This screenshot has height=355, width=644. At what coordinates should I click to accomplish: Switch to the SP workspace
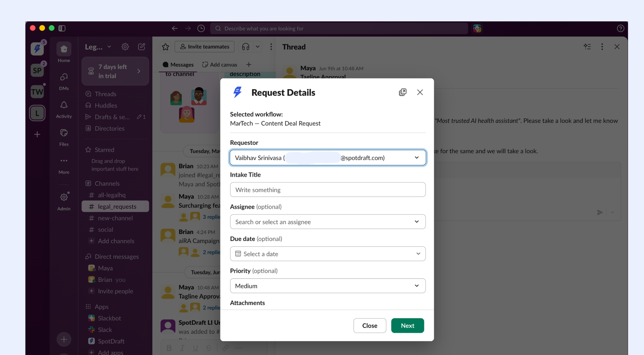[x=37, y=70]
